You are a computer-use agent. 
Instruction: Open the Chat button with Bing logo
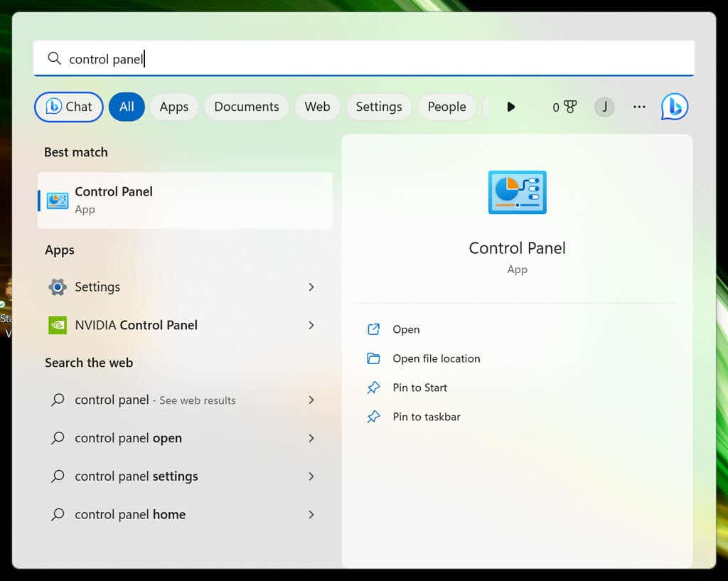click(x=69, y=107)
